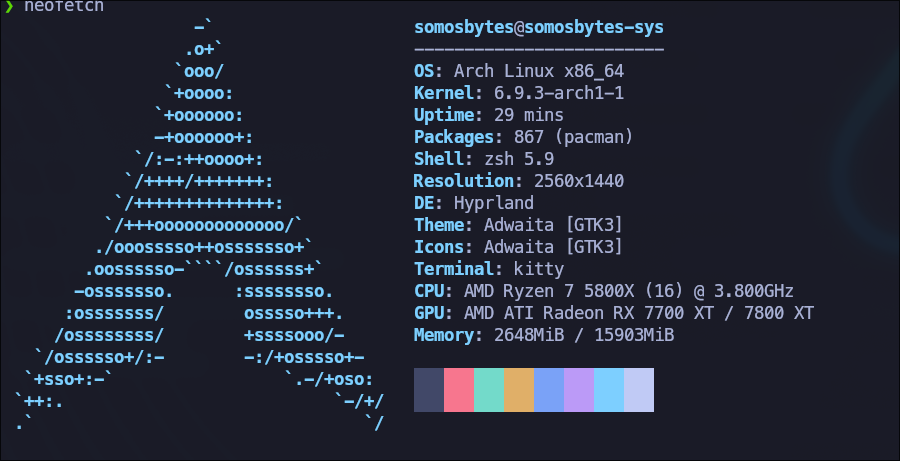Viewport: 900px width, 461px height.
Task: Click the Resolution 2560x1440 value
Action: click(579, 181)
